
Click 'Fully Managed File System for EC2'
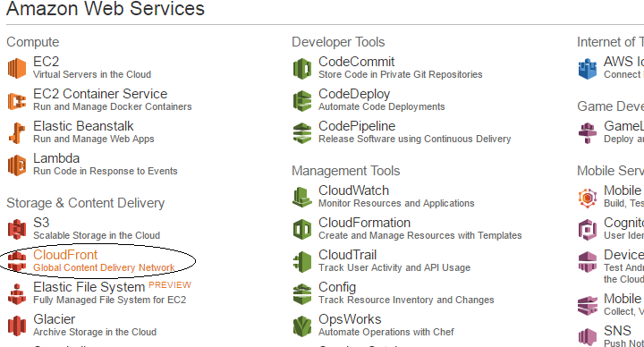tap(110, 300)
